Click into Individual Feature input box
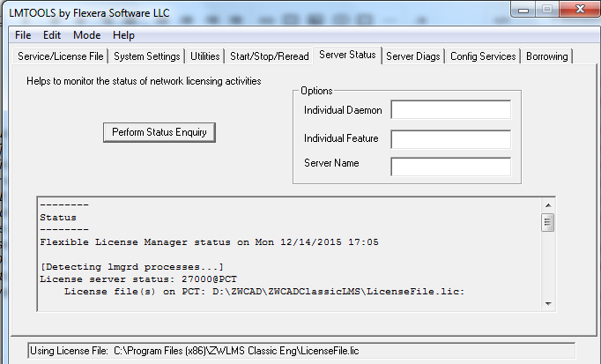The width and height of the screenshot is (601, 364). pos(450,139)
